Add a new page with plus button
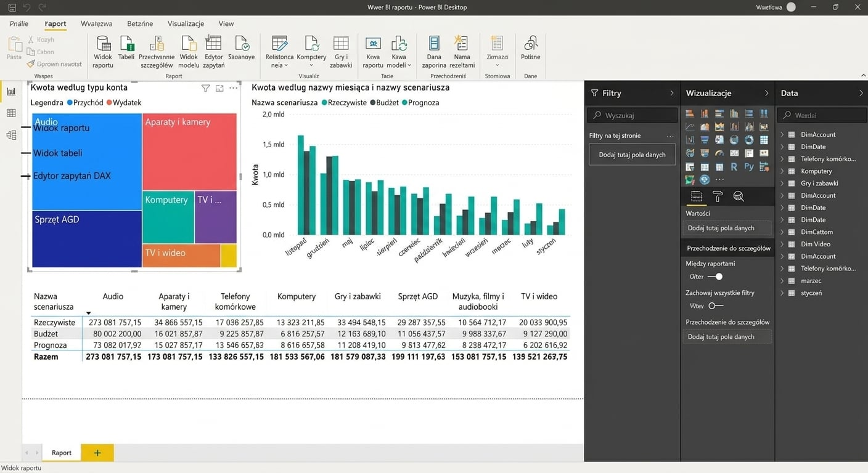The height and width of the screenshot is (473, 868). (97, 453)
